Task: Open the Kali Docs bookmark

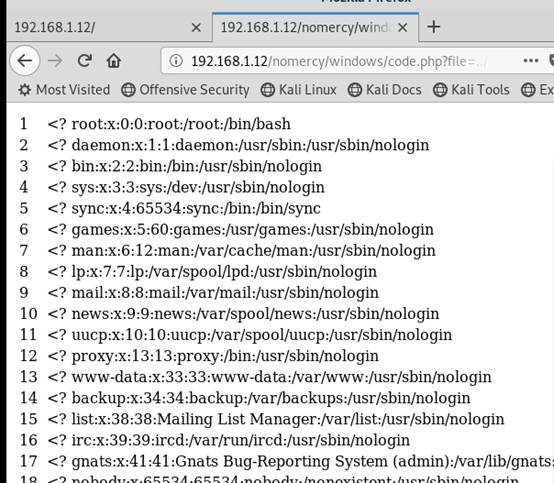Action: [x=384, y=90]
